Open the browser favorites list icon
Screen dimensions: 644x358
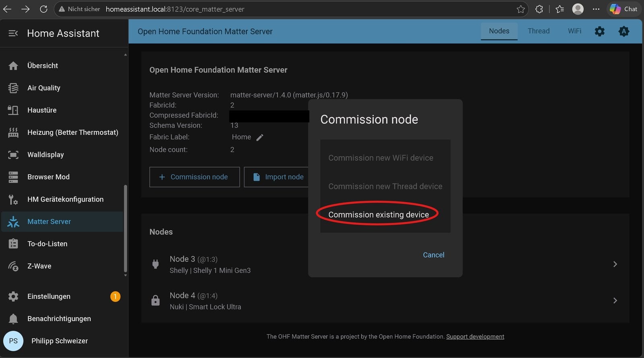[x=559, y=9]
